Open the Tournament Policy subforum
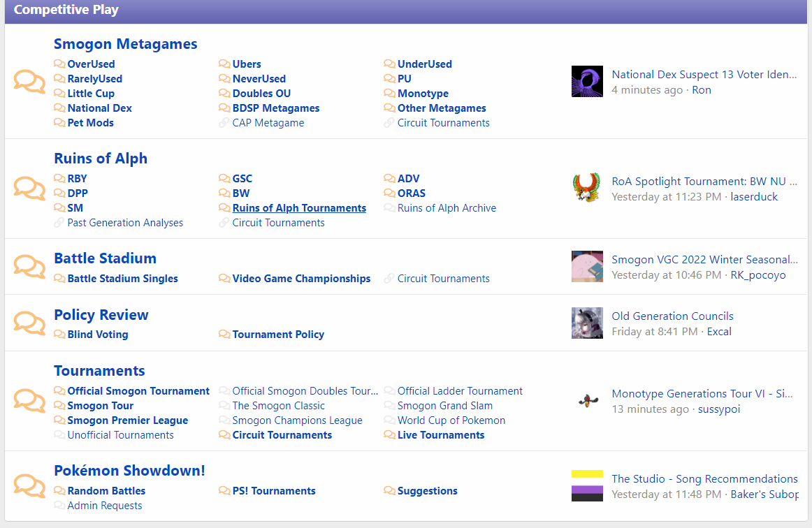The height and width of the screenshot is (528, 812). coord(278,335)
